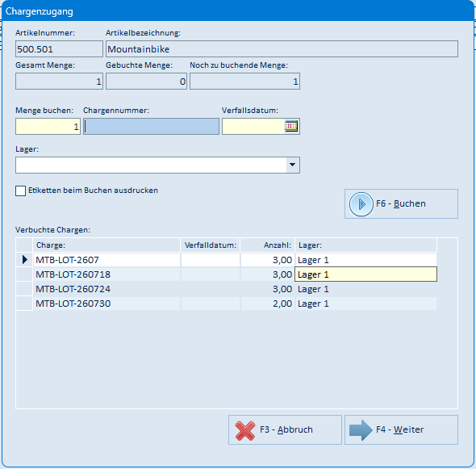Select charge row MTB-LOT-260724

(226, 289)
